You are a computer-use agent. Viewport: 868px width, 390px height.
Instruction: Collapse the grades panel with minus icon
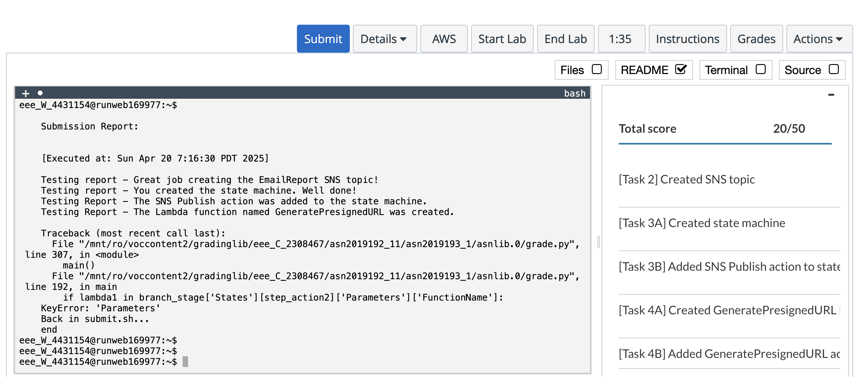[x=831, y=95]
